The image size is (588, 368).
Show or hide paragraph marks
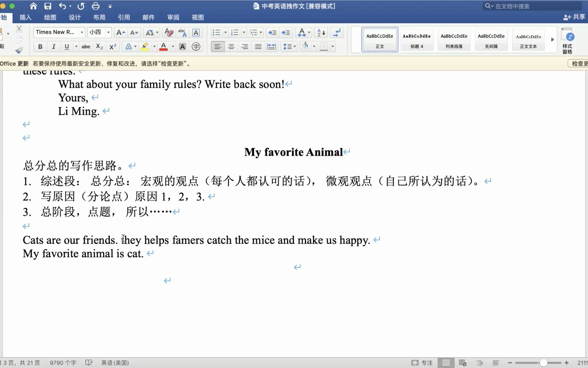[x=337, y=32]
